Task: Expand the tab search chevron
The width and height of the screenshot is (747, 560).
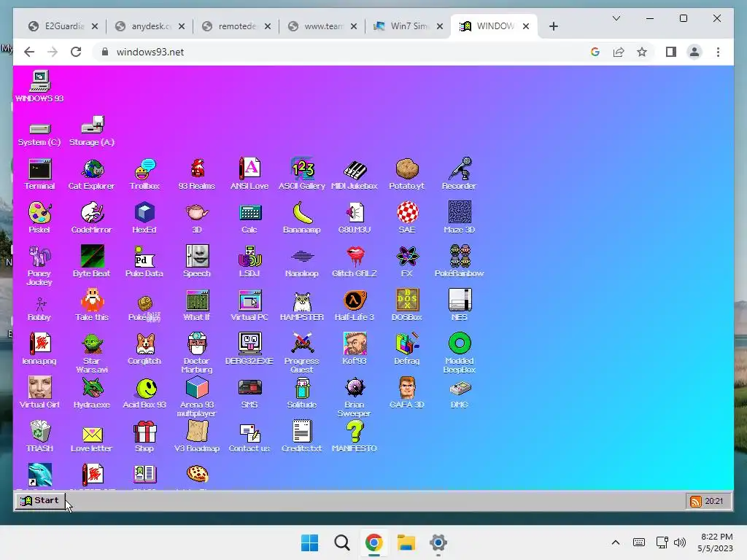Action: pos(616,18)
